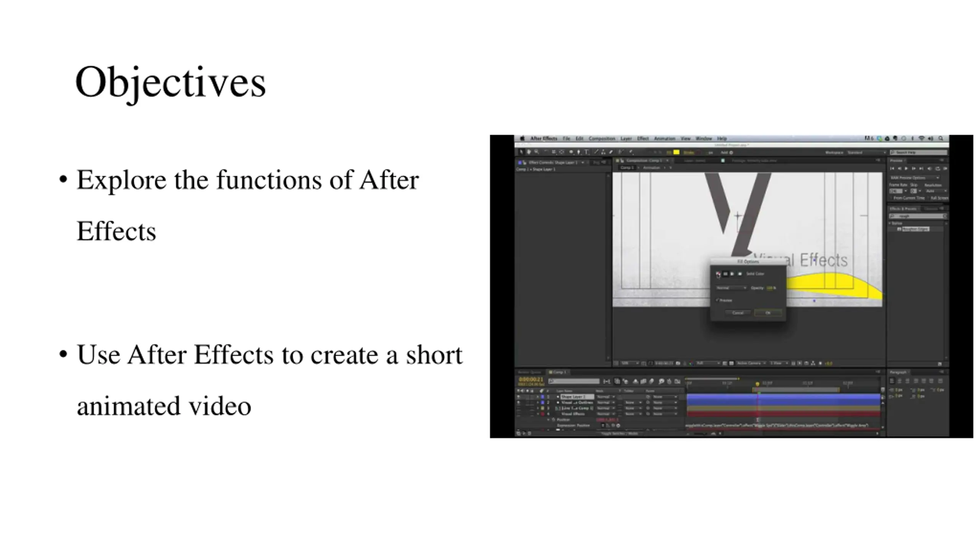Viewport: 980px width, 551px height.
Task: Select the Selection arrow tool
Action: click(x=521, y=152)
